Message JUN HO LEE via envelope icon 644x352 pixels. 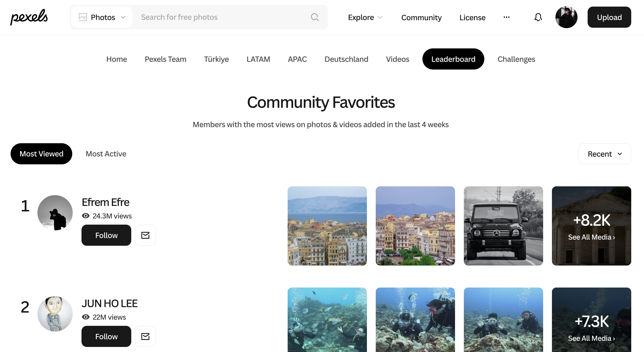pyautogui.click(x=145, y=336)
